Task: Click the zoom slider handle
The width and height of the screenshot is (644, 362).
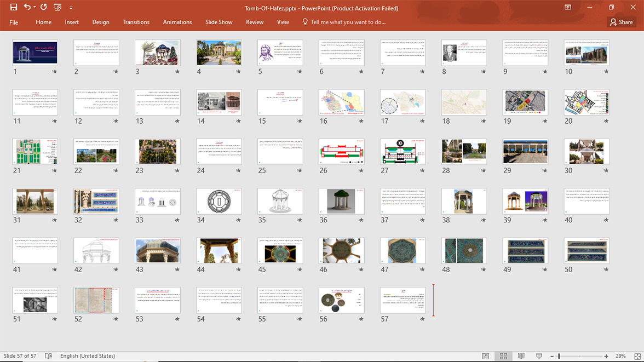Action: [x=559, y=356]
